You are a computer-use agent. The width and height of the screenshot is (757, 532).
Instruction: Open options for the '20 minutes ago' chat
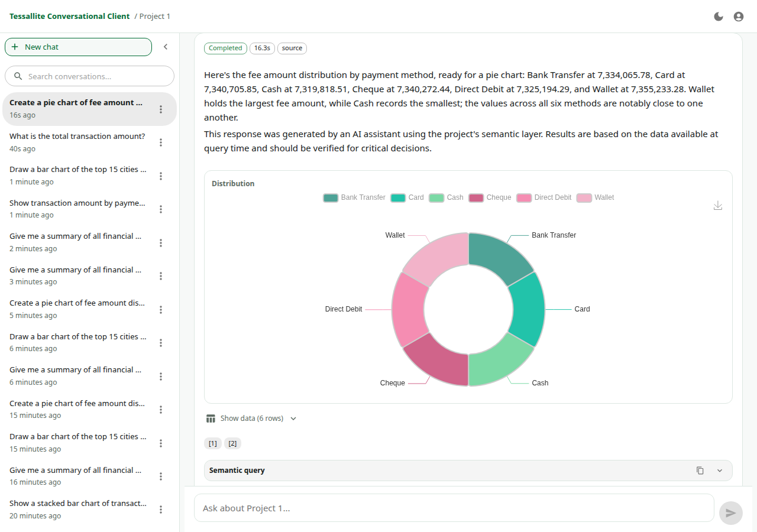[161, 510]
